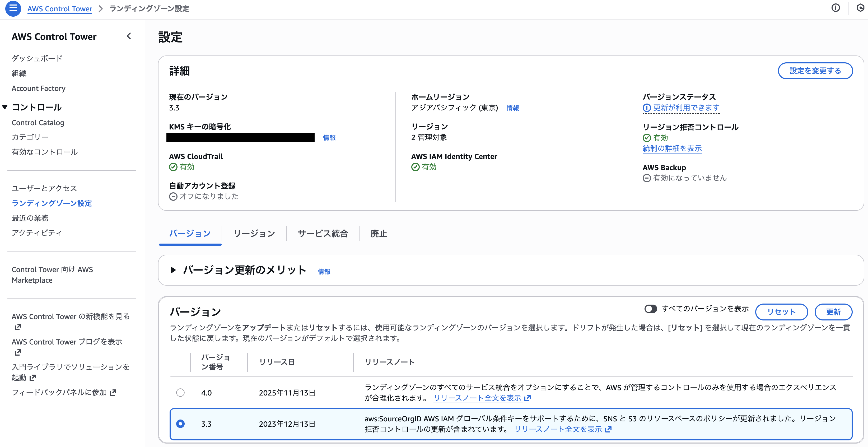Select the version 3.3 radio button

click(x=180, y=424)
